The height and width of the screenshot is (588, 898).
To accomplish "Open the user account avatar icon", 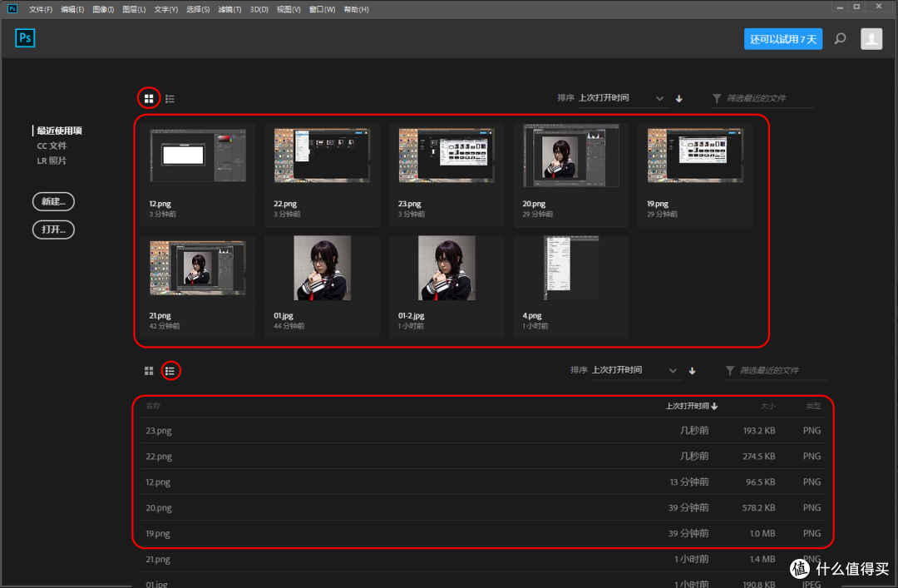I will click(871, 38).
